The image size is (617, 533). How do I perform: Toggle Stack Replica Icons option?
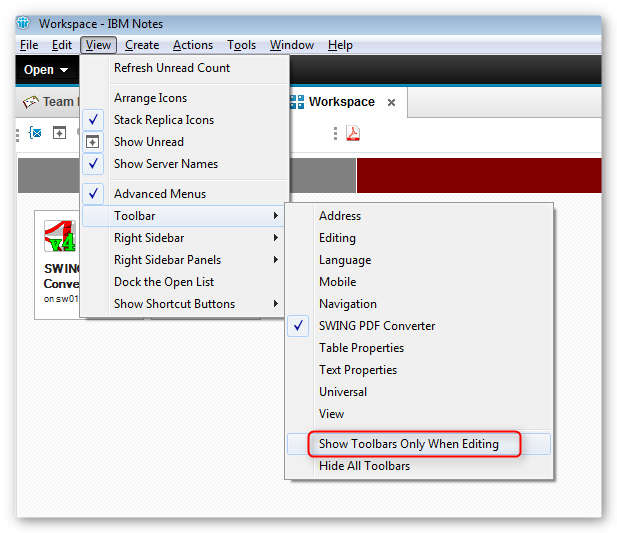(x=184, y=120)
